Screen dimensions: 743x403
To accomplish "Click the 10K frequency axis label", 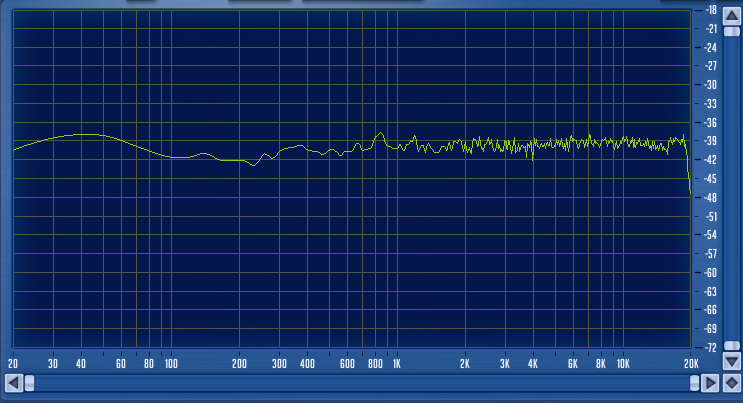I will pyautogui.click(x=623, y=364).
